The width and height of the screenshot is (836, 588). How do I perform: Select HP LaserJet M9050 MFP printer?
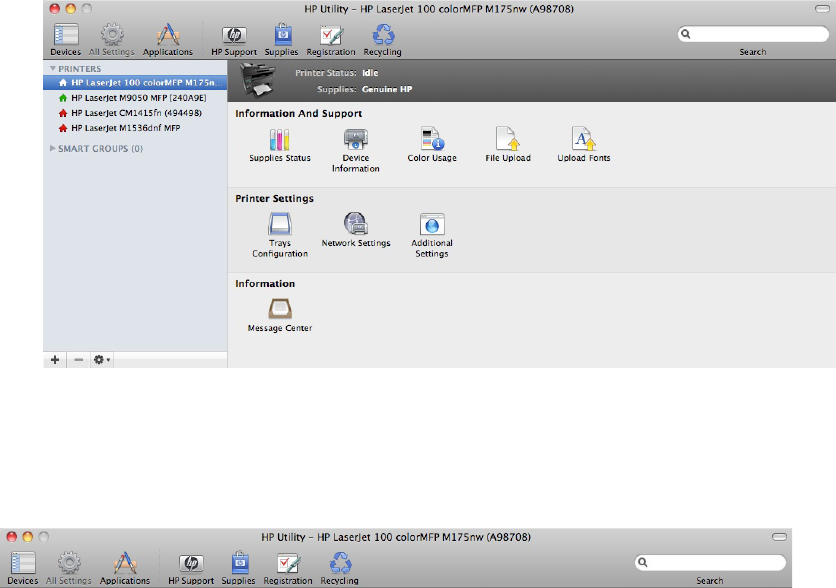click(135, 98)
